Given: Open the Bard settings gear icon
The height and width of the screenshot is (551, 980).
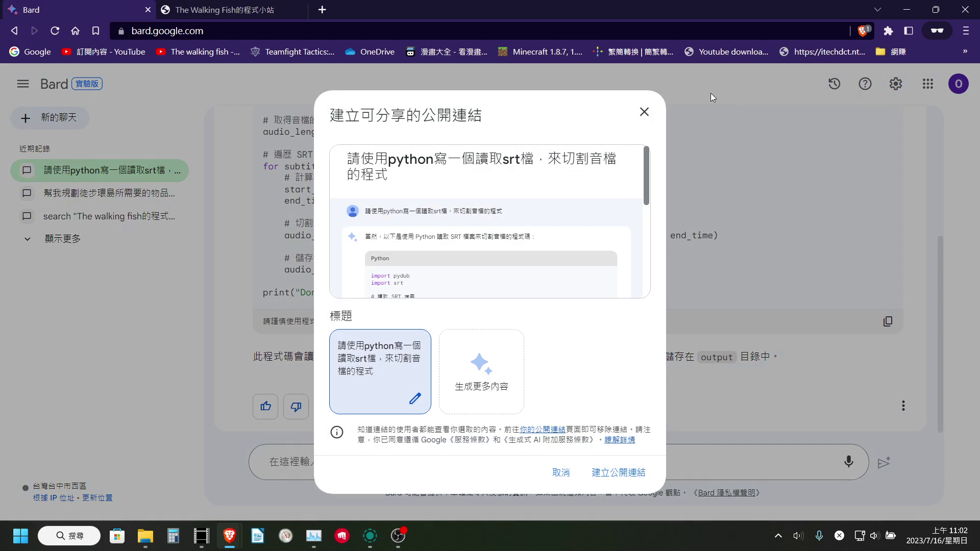Looking at the screenshot, I should point(895,84).
